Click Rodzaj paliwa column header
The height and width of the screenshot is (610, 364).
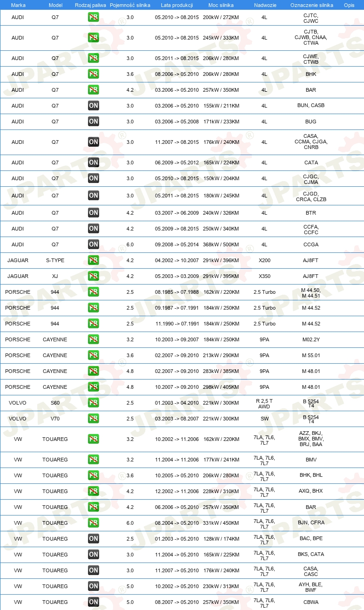pos(90,5)
